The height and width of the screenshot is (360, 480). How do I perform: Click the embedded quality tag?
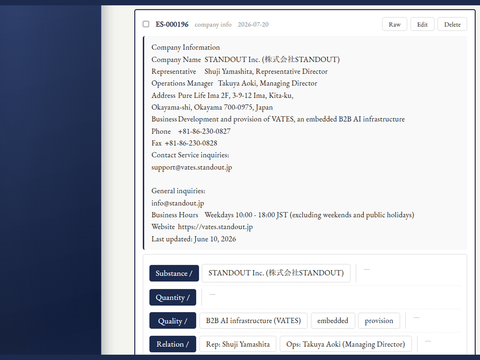(x=333, y=321)
